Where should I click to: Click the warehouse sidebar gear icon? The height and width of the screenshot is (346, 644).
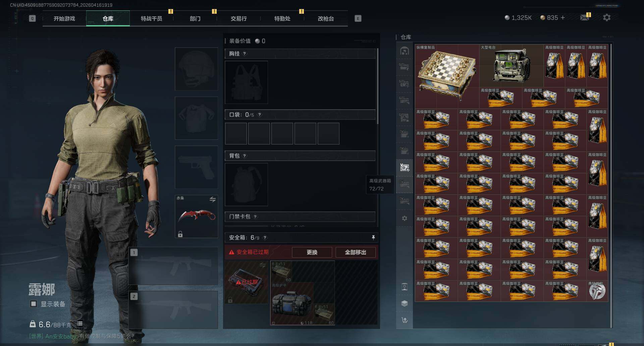point(405,218)
